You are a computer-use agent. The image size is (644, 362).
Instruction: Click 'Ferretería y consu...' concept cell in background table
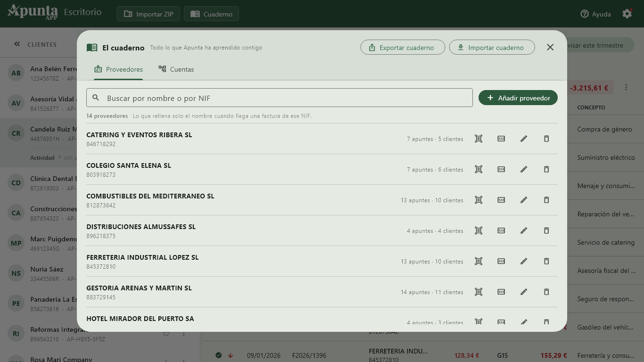606,355
